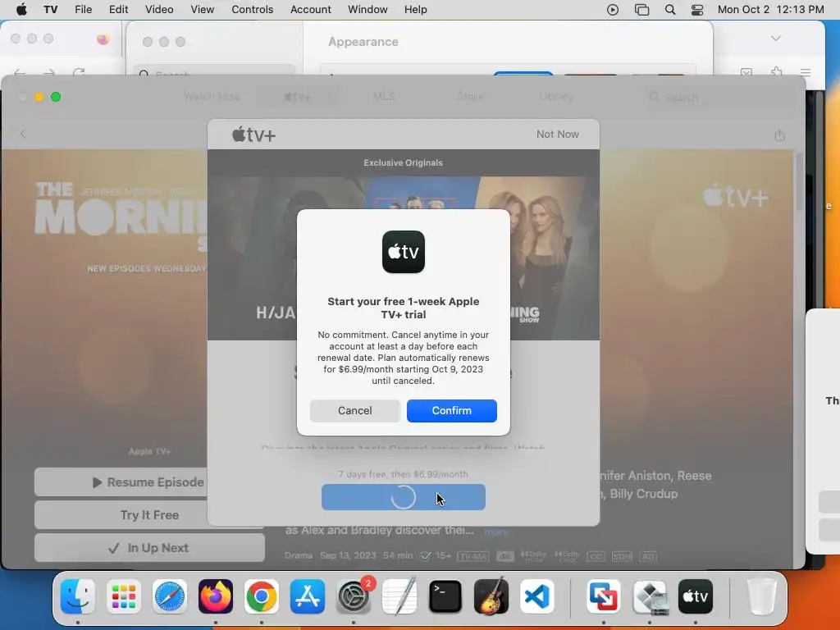The height and width of the screenshot is (630, 840).
Task: Switch to MLS tab
Action: tap(384, 97)
